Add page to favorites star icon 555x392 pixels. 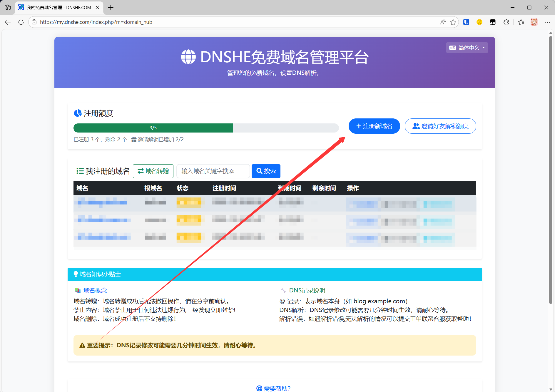point(453,22)
